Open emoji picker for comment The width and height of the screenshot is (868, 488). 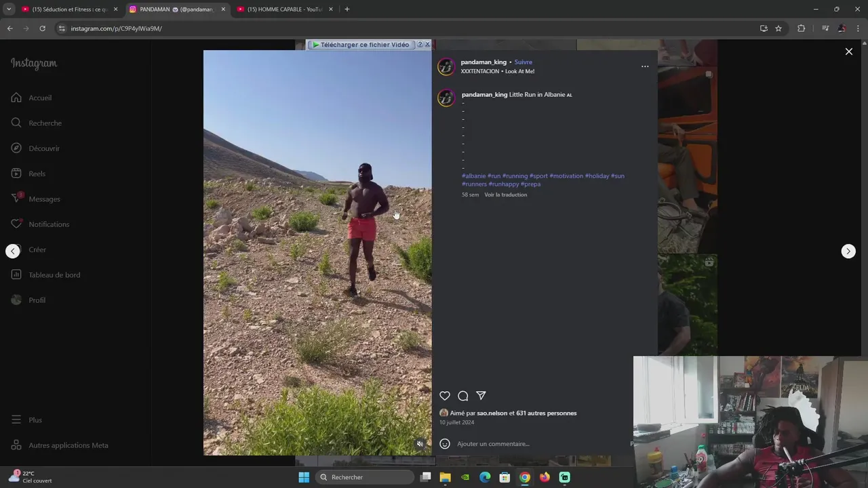click(445, 444)
